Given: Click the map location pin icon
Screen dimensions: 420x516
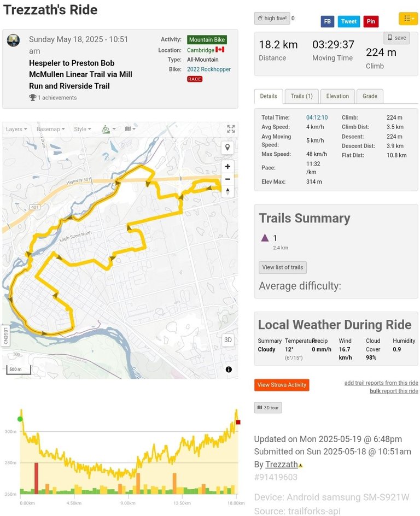Looking at the screenshot, I should [227, 148].
